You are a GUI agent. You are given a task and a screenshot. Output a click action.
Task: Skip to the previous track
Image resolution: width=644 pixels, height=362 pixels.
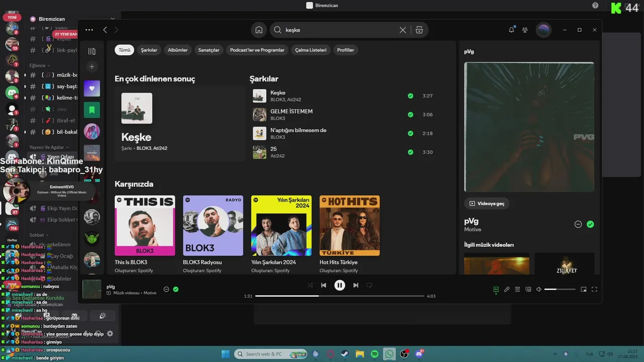click(x=324, y=285)
